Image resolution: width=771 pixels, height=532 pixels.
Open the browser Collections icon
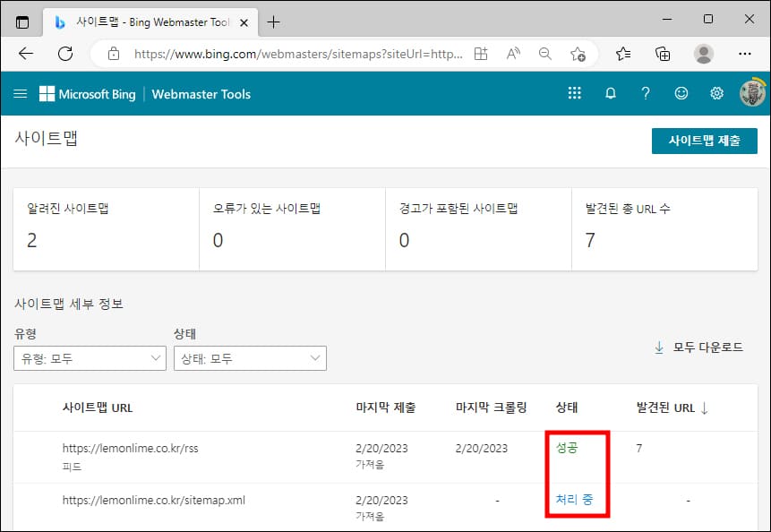(662, 54)
